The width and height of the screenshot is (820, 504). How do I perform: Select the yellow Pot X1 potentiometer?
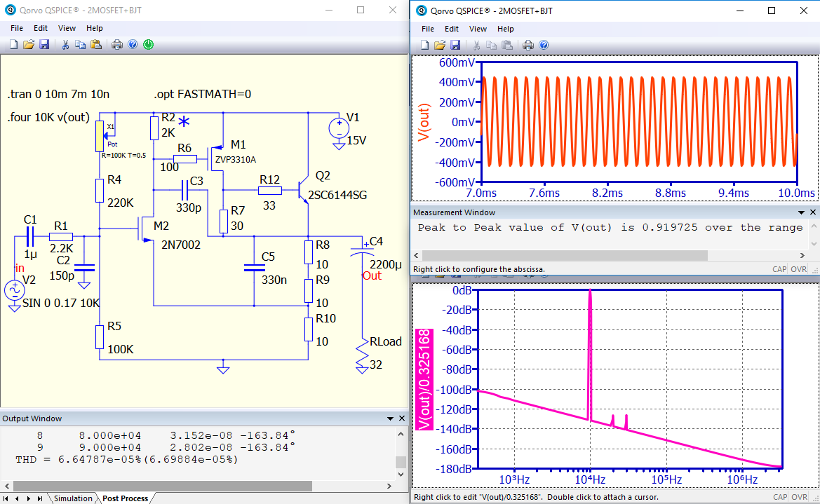pos(100,136)
